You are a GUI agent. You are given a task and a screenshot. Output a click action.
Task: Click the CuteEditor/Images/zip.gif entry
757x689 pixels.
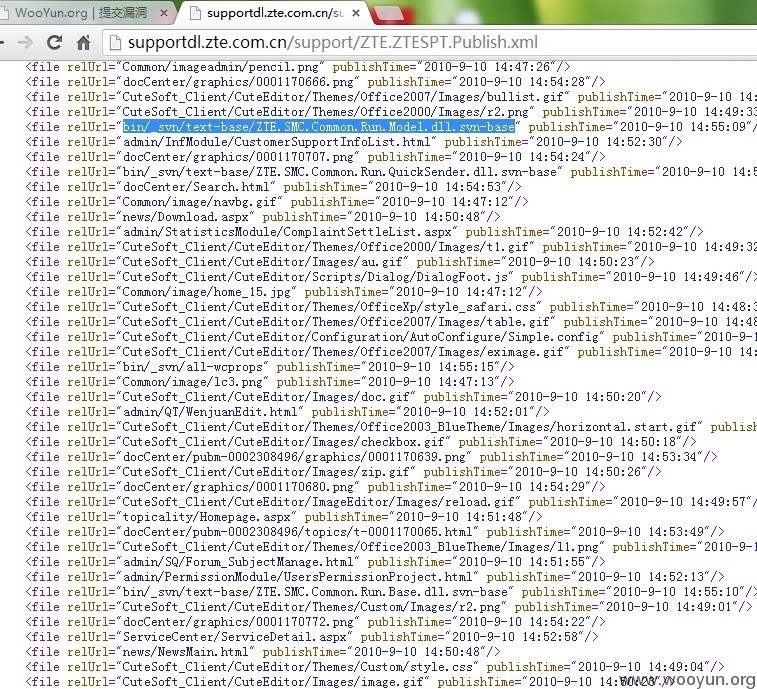343,471
